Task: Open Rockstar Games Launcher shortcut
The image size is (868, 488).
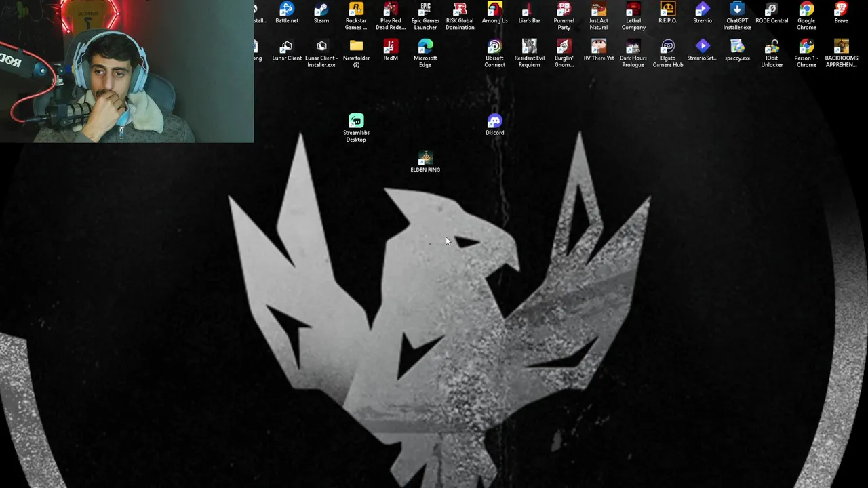Action: pos(356,16)
